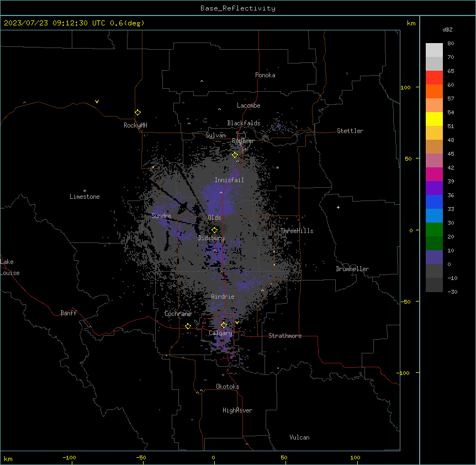Click the white caret marker just below Innisfail
Image resolution: width=476 pixels, height=465 pixels.
tap(221, 192)
